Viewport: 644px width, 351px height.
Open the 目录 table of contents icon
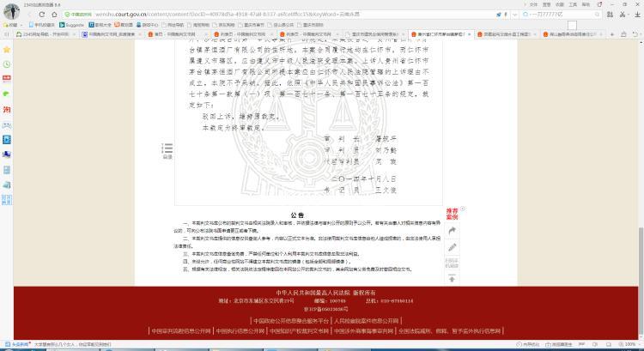167,151
